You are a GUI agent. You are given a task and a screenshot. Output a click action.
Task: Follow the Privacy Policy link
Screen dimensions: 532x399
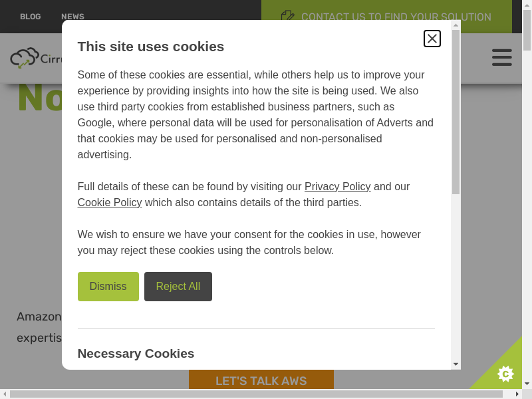click(x=337, y=187)
